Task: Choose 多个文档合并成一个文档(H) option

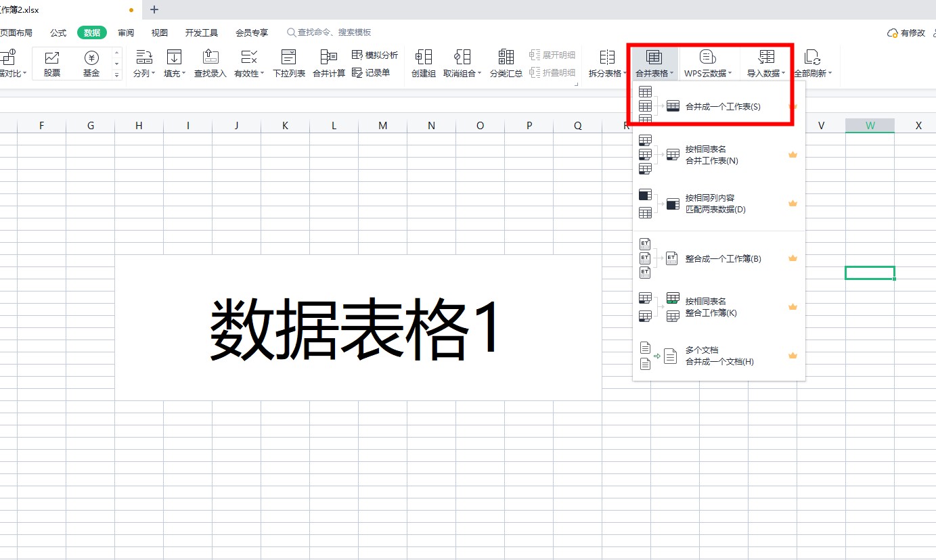Action: tap(719, 356)
